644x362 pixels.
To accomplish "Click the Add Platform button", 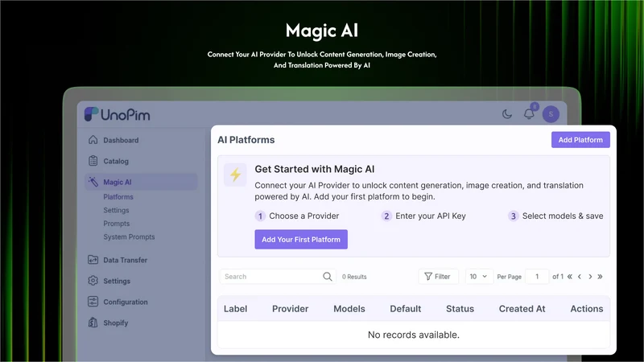I will click(580, 140).
